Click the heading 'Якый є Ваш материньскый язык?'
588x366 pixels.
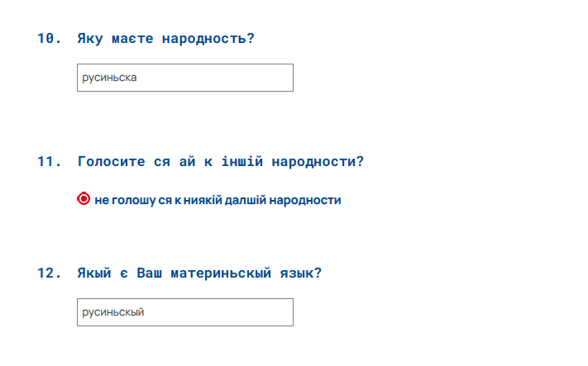pyautogui.click(x=199, y=273)
